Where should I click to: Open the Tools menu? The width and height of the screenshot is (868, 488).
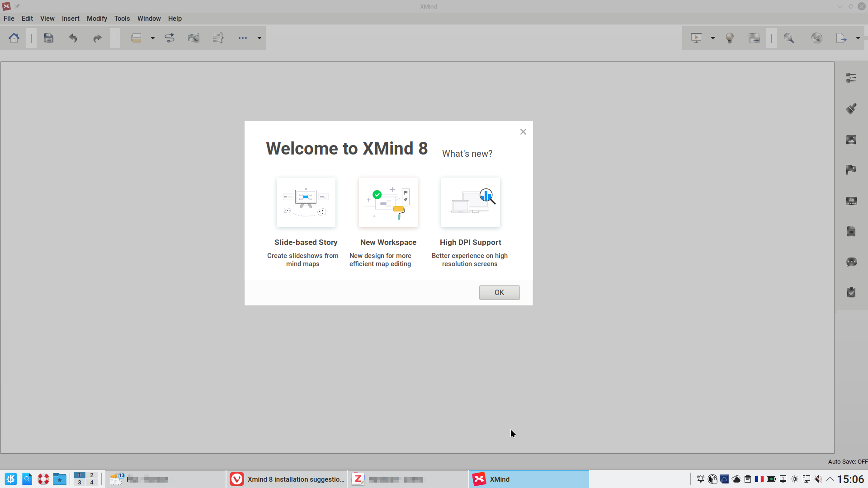[122, 19]
